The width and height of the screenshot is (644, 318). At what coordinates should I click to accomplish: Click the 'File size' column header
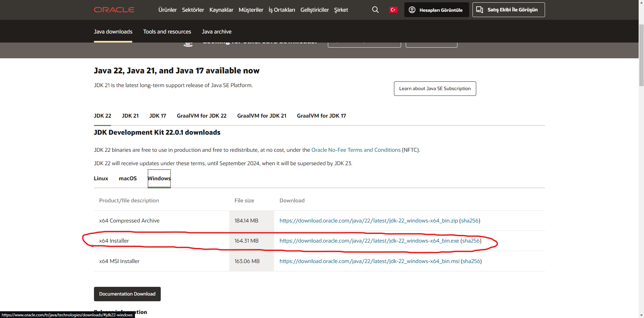pyautogui.click(x=244, y=200)
